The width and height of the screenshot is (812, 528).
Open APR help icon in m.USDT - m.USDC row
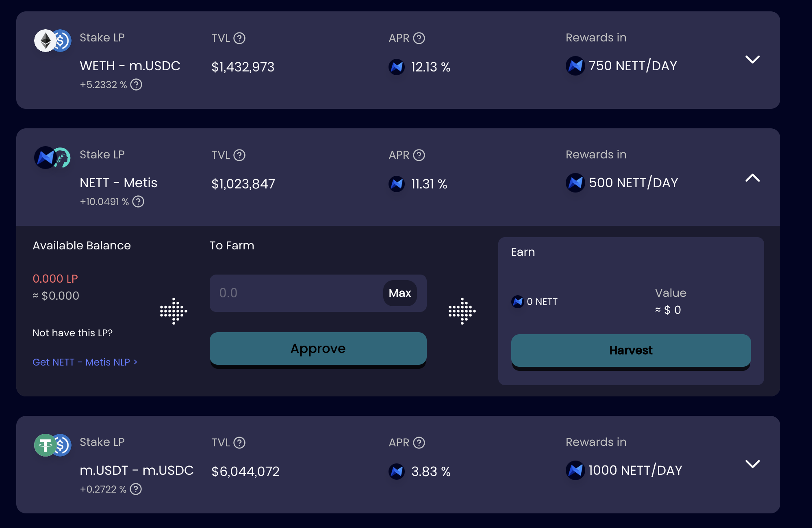tap(419, 443)
